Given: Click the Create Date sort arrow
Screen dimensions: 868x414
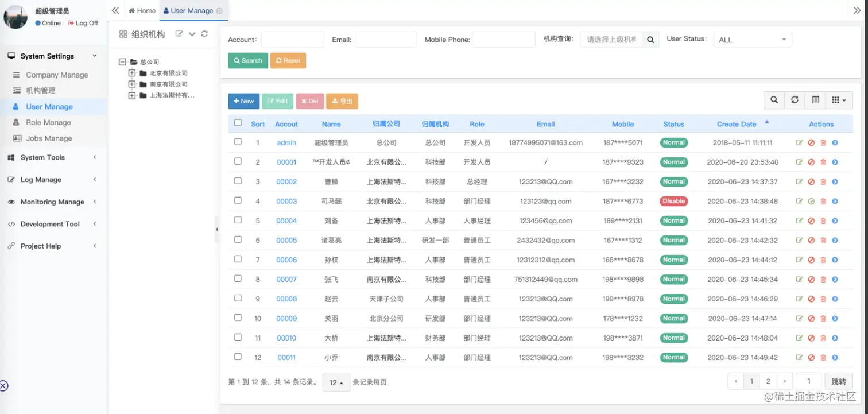Looking at the screenshot, I should coord(766,122).
